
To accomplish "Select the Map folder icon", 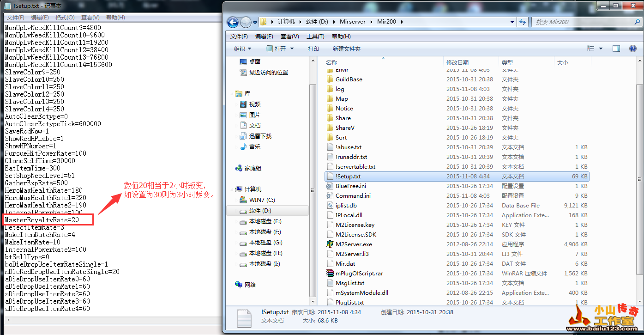I will [x=330, y=98].
